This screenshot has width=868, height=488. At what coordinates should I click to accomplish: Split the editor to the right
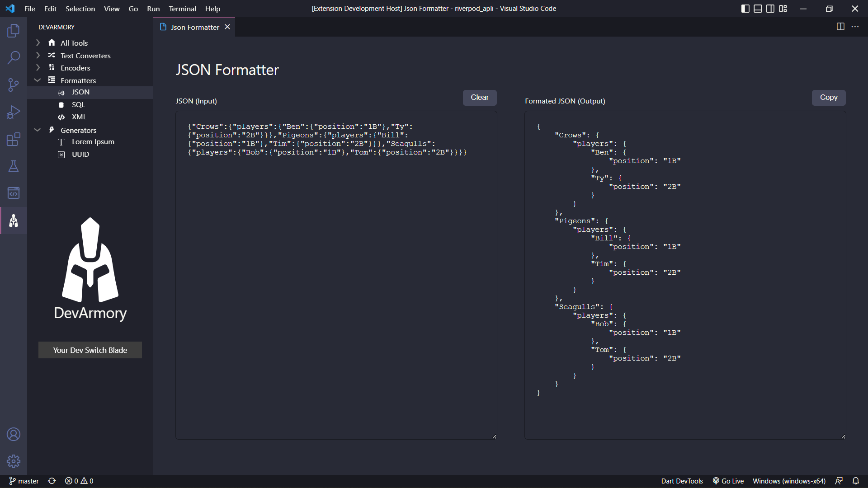click(x=840, y=27)
